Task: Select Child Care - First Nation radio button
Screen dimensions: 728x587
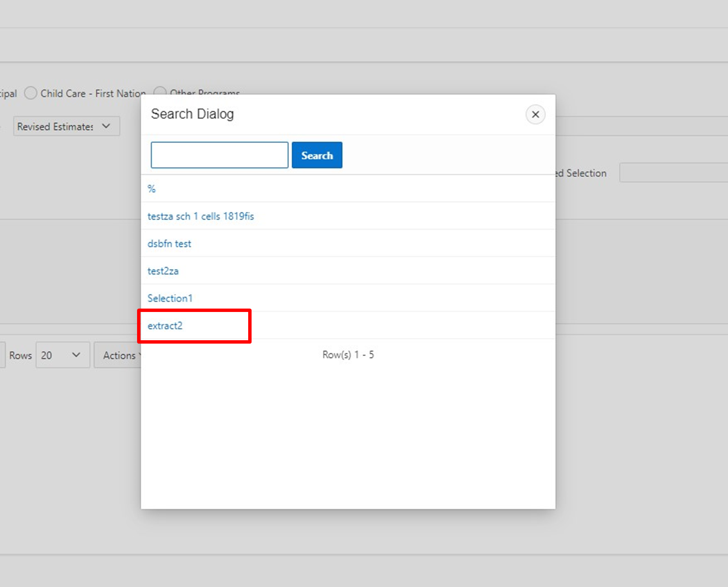Action: 31,93
